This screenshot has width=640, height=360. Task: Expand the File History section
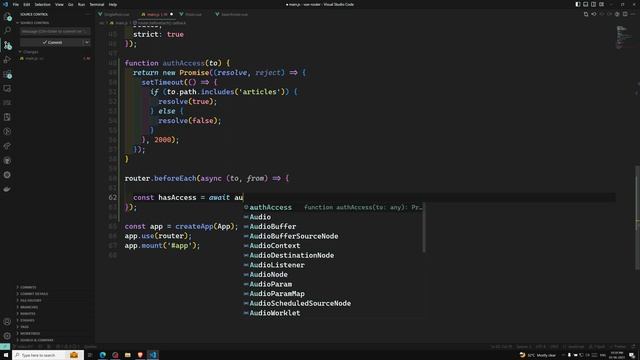coord(31,300)
